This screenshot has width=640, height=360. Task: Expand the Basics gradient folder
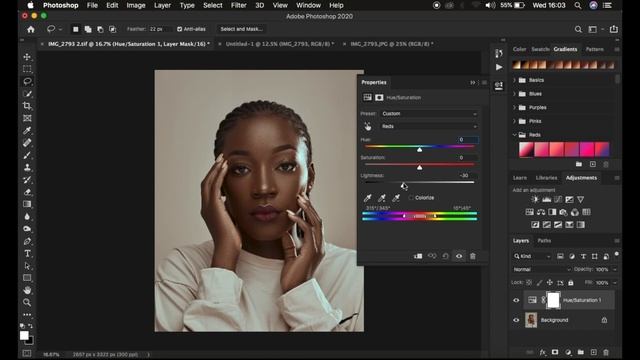point(514,80)
